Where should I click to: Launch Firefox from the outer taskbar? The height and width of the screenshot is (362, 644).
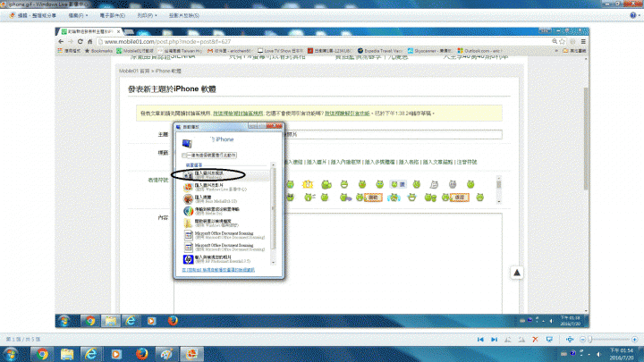[x=141, y=354]
